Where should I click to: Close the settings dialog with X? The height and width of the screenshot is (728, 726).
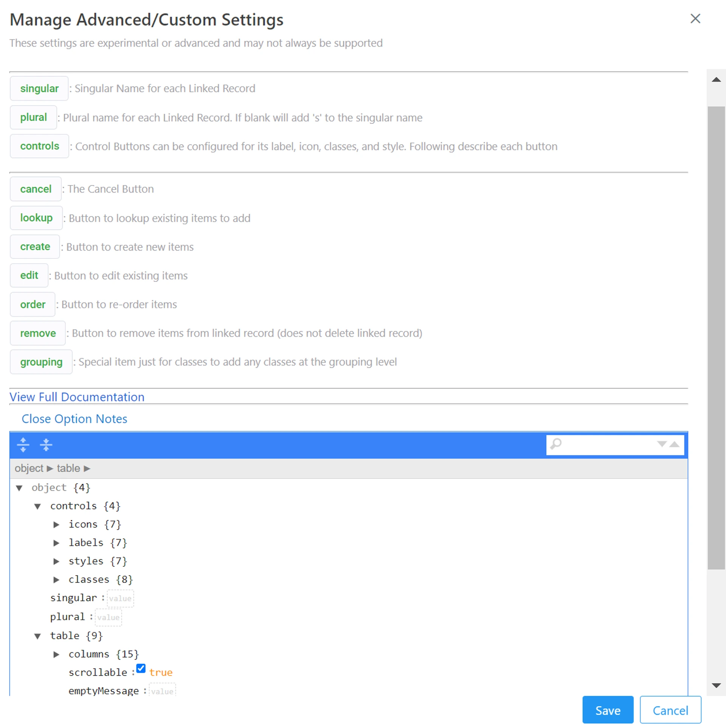coord(695,19)
